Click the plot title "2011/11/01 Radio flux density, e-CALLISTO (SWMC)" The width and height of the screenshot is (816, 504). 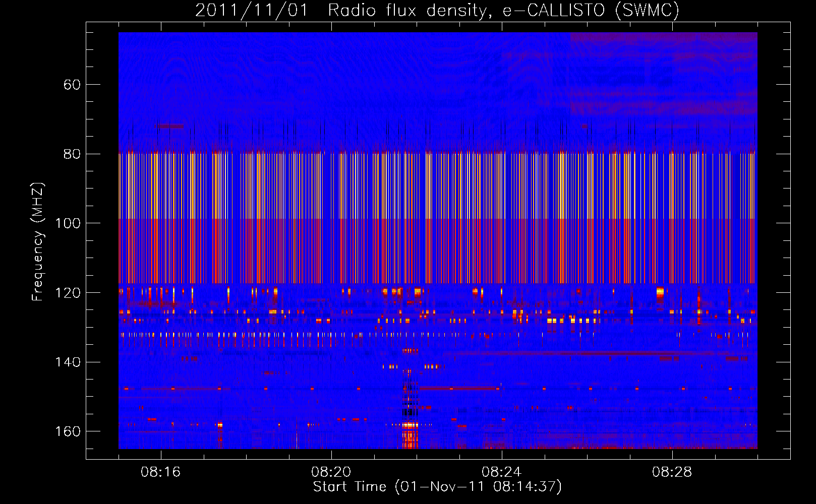tap(437, 10)
